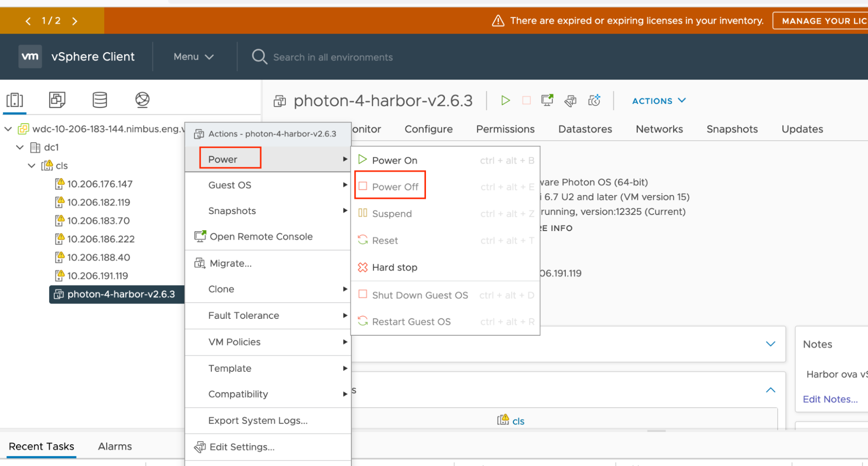Click the search magnifier icon
Image resolution: width=868 pixels, height=466 pixels.
[260, 57]
